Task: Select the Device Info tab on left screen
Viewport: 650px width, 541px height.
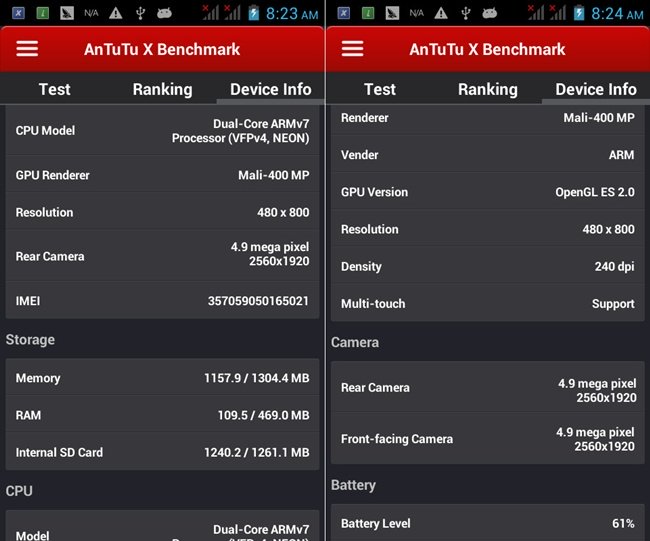Action: click(270, 89)
